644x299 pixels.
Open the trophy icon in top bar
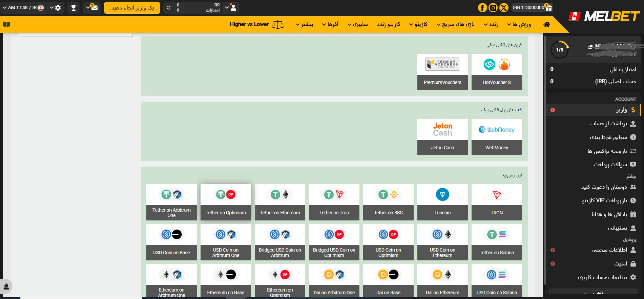pyautogui.click(x=74, y=7)
